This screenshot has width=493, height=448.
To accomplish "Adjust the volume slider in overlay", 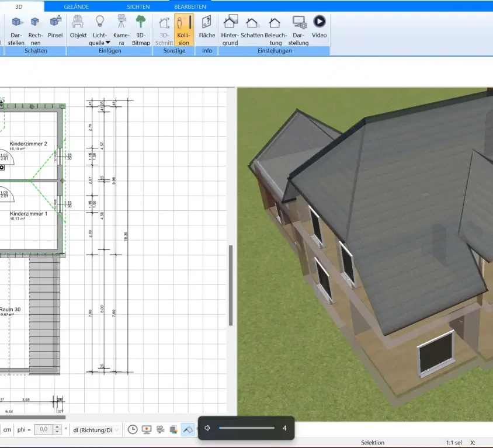I will click(x=246, y=428).
